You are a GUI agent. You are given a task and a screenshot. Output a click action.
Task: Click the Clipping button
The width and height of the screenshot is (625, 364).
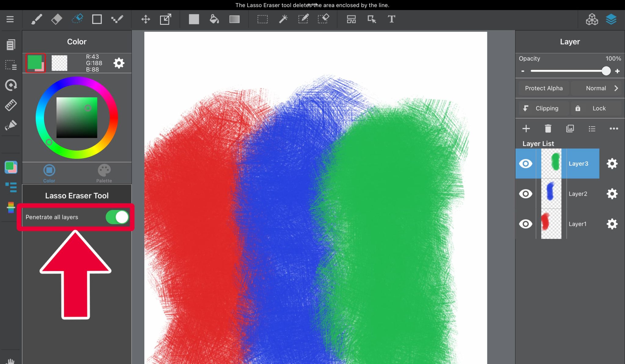543,108
